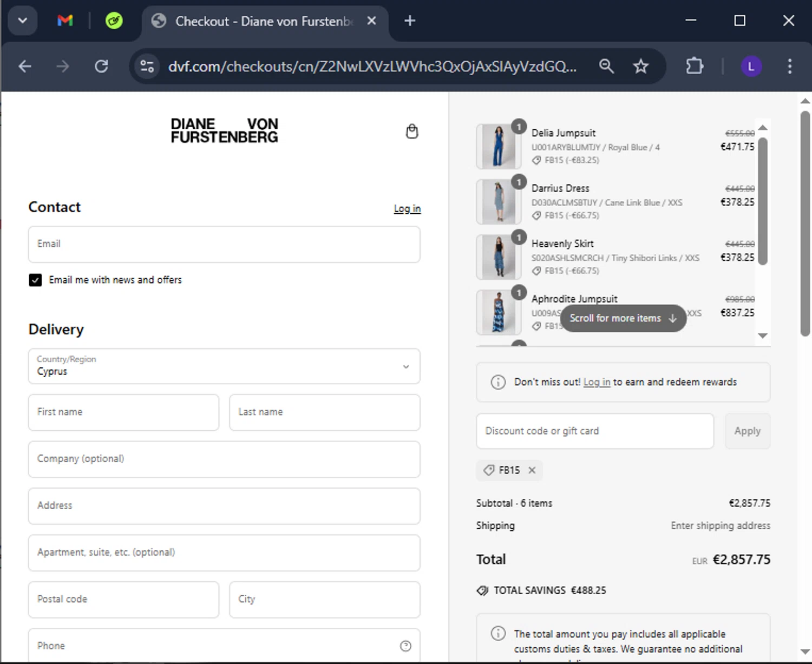This screenshot has height=664, width=812.
Task: Click Heavenly Skirt thumbnail
Action: click(499, 257)
